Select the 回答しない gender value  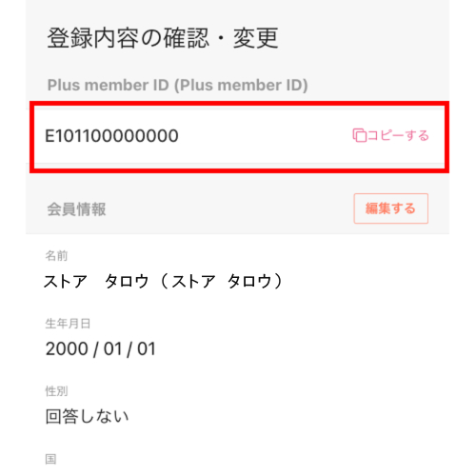[87, 416]
